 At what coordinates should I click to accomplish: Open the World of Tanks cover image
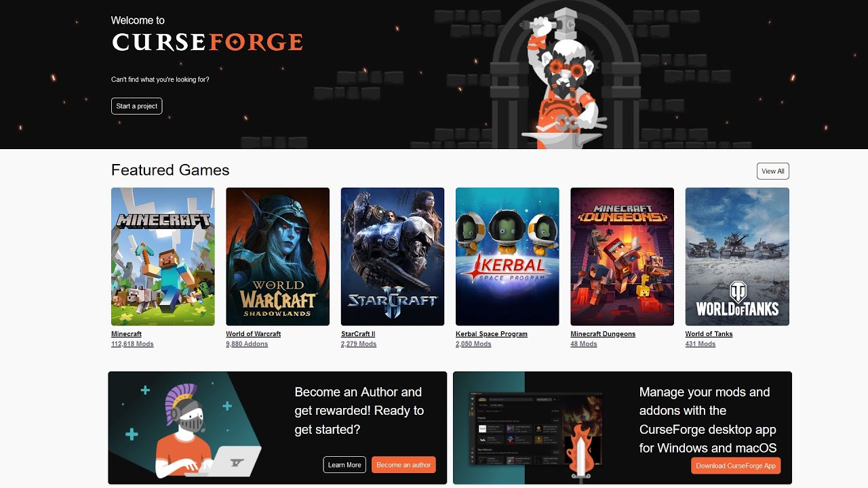point(737,256)
